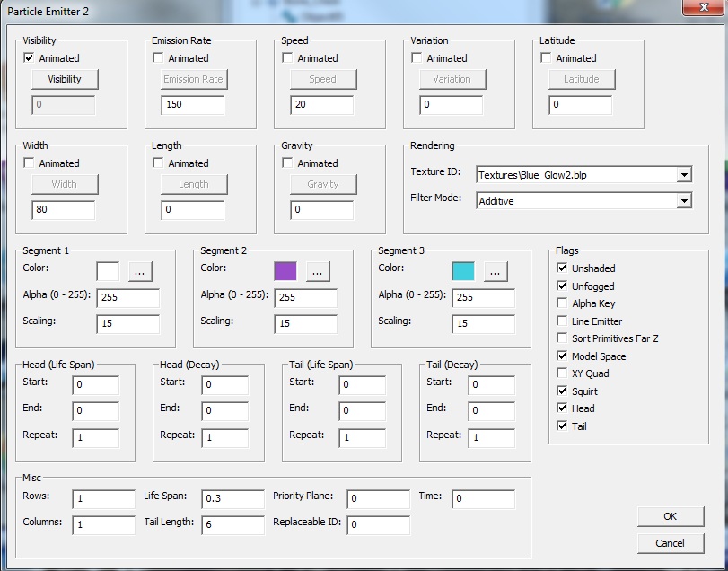The height and width of the screenshot is (571, 728).
Task: Click the OK button
Action: (670, 516)
